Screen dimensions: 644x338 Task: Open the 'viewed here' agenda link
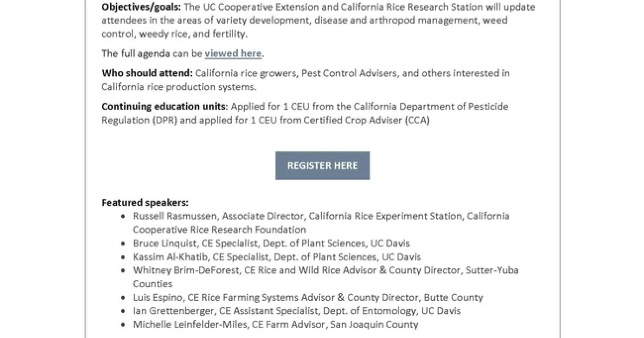tap(233, 54)
